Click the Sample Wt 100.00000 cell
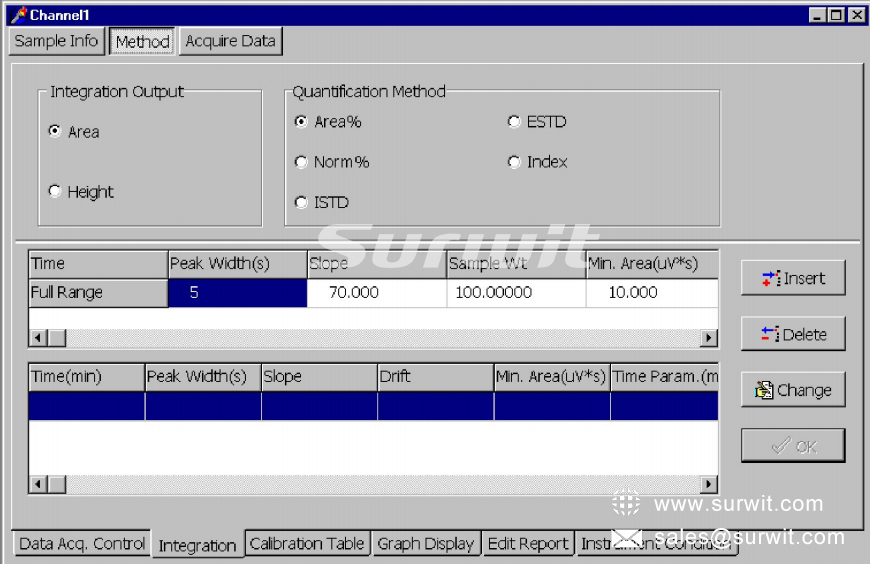The height and width of the screenshot is (564, 870). coord(515,293)
